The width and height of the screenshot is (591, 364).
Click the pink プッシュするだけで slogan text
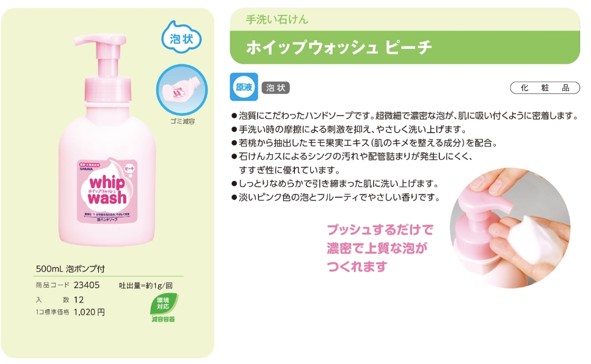point(380,230)
